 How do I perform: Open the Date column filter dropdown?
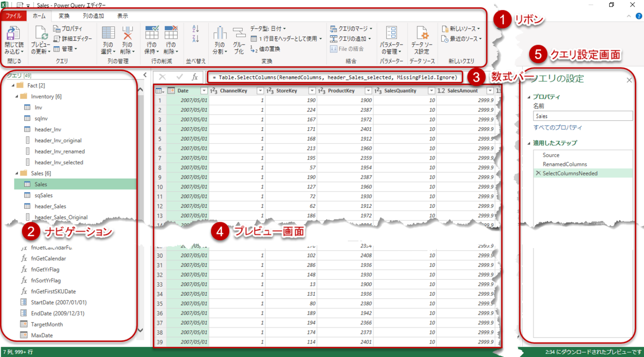coord(205,90)
